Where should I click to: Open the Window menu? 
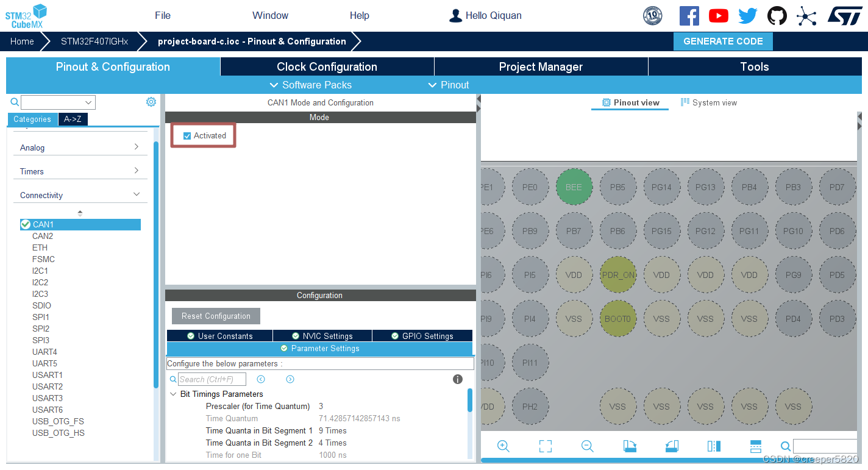[270, 16]
